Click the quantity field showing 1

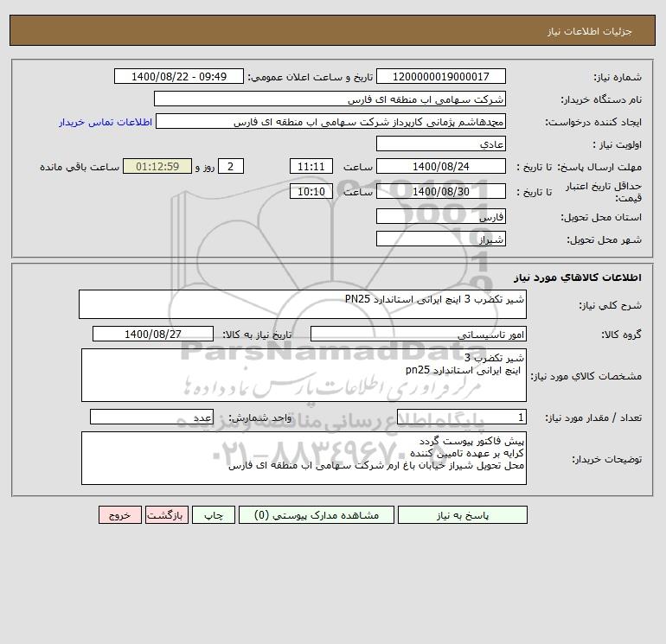pyautogui.click(x=462, y=418)
